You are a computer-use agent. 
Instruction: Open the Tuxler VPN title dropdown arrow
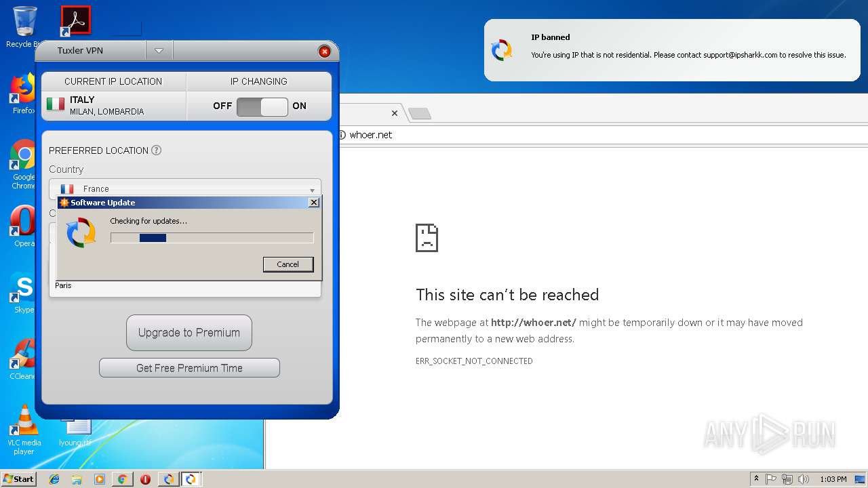pos(159,51)
